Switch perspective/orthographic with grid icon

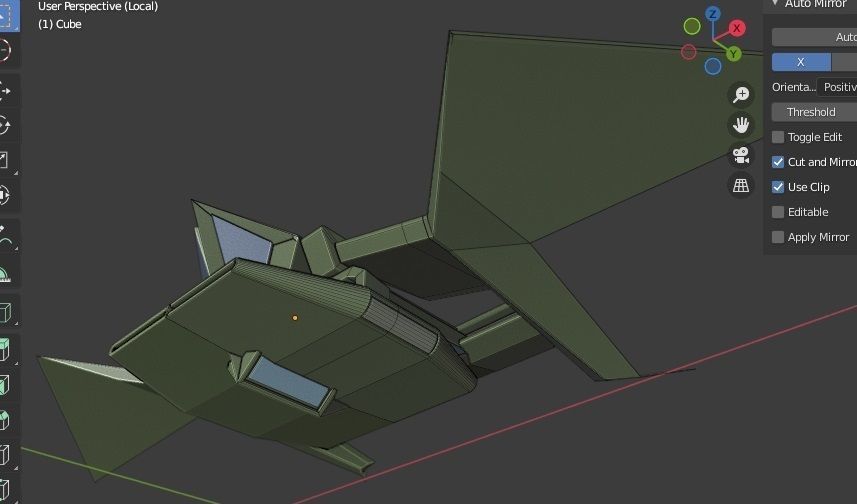point(741,185)
